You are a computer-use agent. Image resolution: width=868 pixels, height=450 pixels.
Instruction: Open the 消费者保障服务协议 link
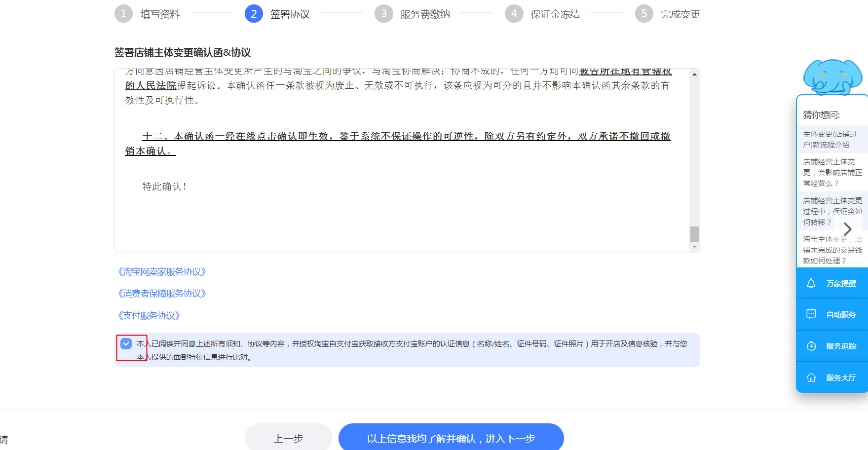(162, 294)
